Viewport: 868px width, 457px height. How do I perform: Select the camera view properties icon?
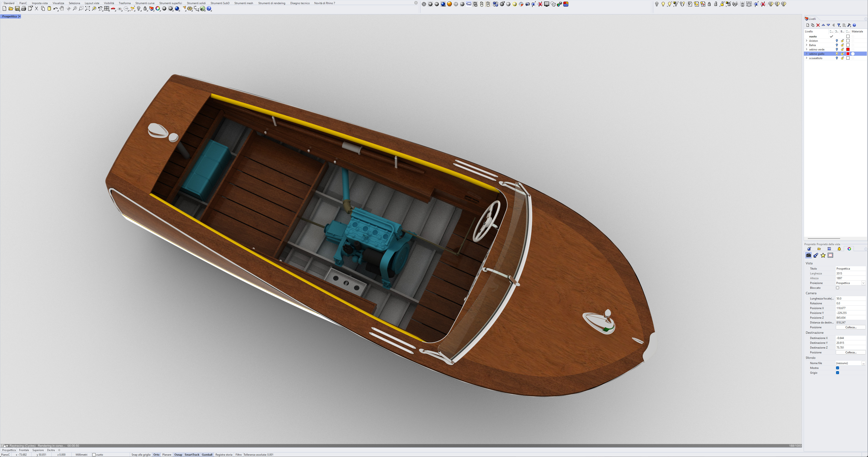point(808,255)
